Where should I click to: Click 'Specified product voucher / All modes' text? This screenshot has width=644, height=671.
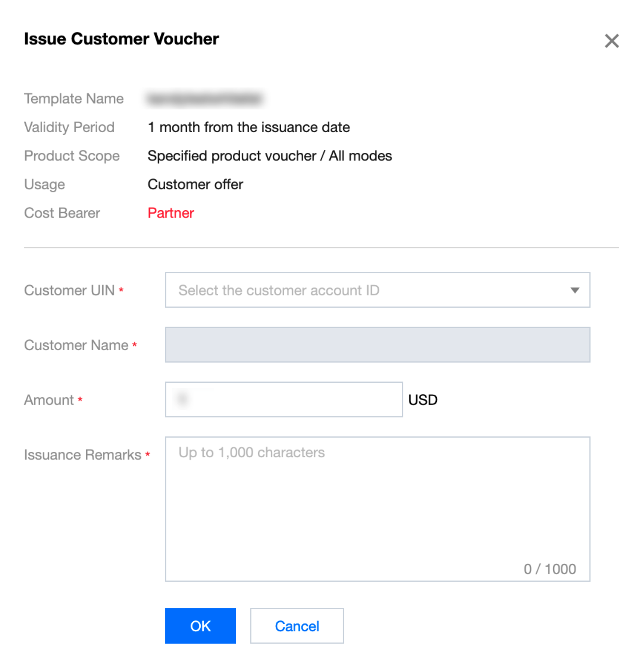coord(270,156)
